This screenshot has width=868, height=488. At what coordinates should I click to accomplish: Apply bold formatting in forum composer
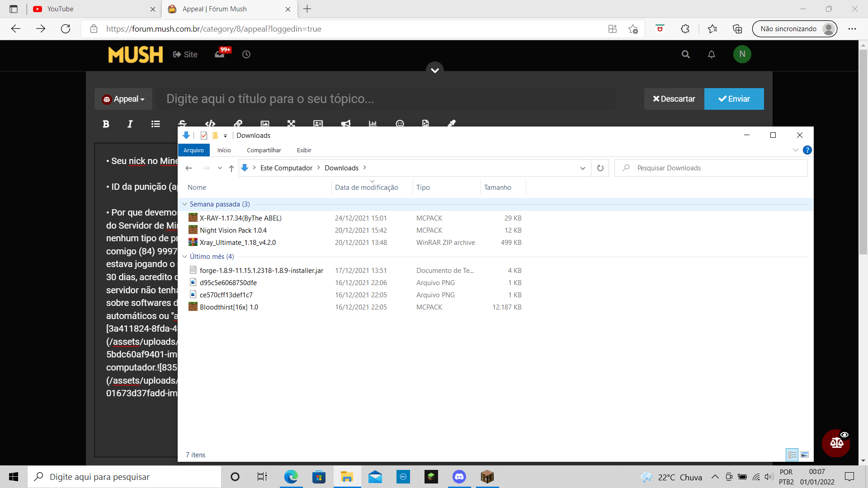coord(106,124)
